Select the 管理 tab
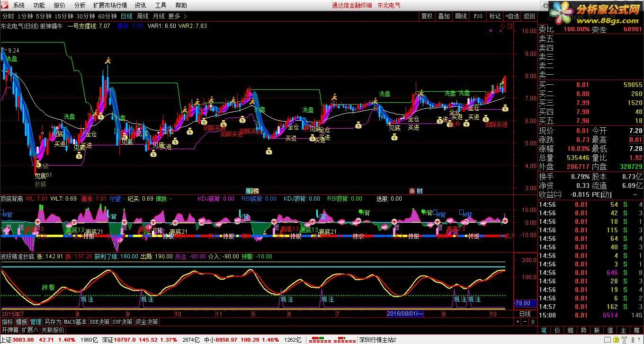The image size is (644, 344). (36, 322)
